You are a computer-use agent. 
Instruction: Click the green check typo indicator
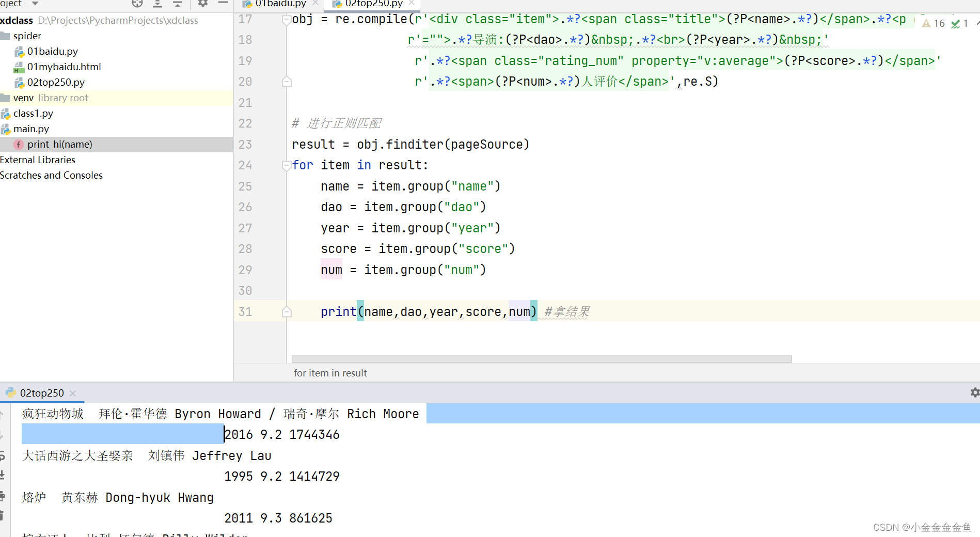pyautogui.click(x=959, y=23)
